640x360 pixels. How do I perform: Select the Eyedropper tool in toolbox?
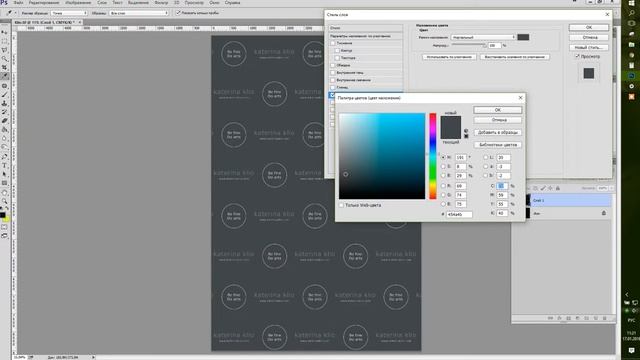pyautogui.click(x=4, y=76)
